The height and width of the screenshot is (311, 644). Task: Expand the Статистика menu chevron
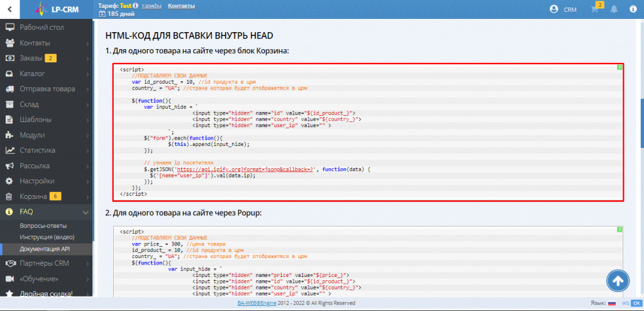(x=88, y=150)
